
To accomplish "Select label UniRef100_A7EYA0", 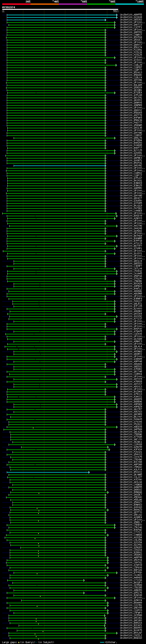I will coord(131,480).
